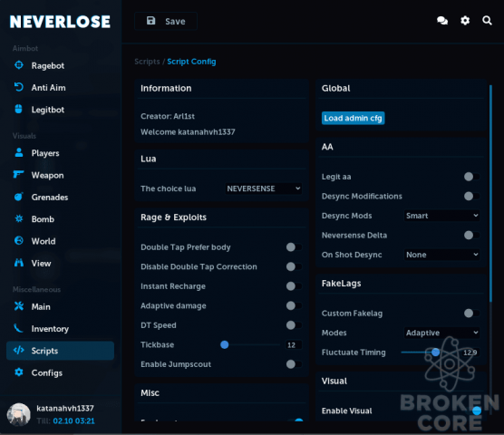
Task: Open Players visuals page
Action: pos(45,153)
